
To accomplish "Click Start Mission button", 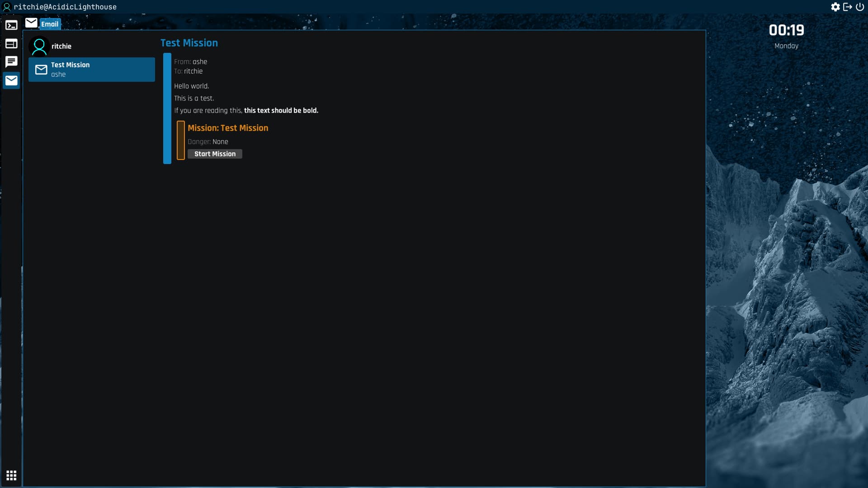I will [215, 154].
